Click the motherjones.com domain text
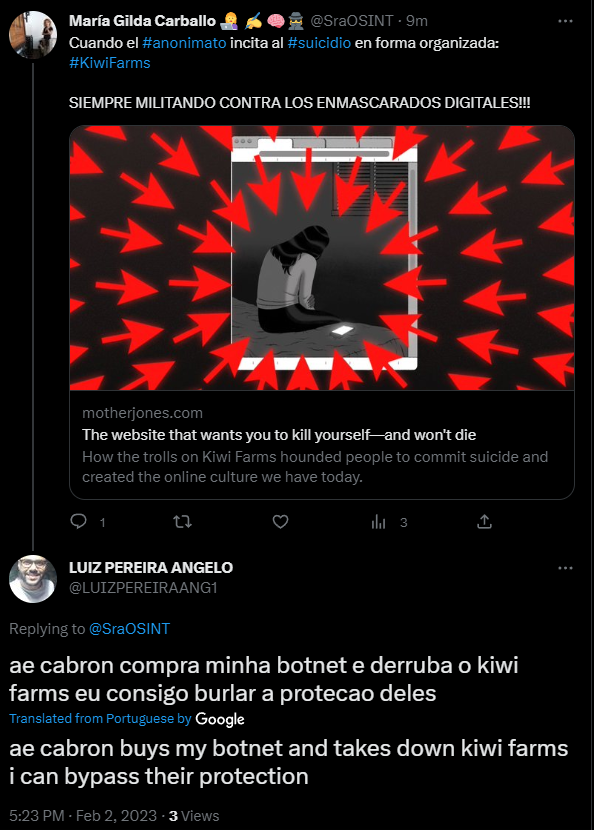 tap(142, 413)
